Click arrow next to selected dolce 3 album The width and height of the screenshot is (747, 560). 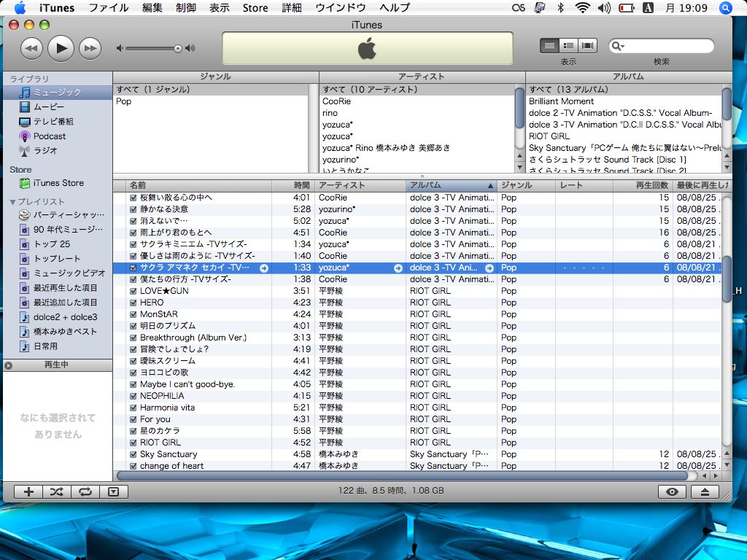489,268
